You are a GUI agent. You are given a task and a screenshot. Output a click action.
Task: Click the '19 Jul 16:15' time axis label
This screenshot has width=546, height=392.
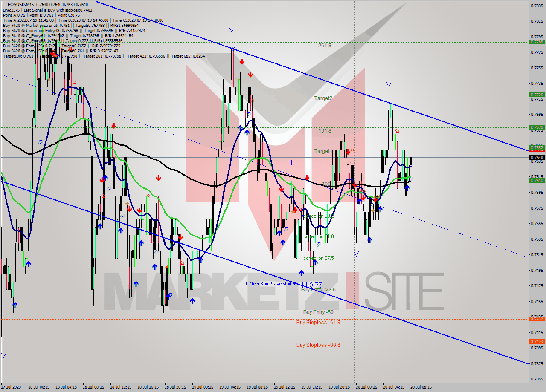coord(311,387)
